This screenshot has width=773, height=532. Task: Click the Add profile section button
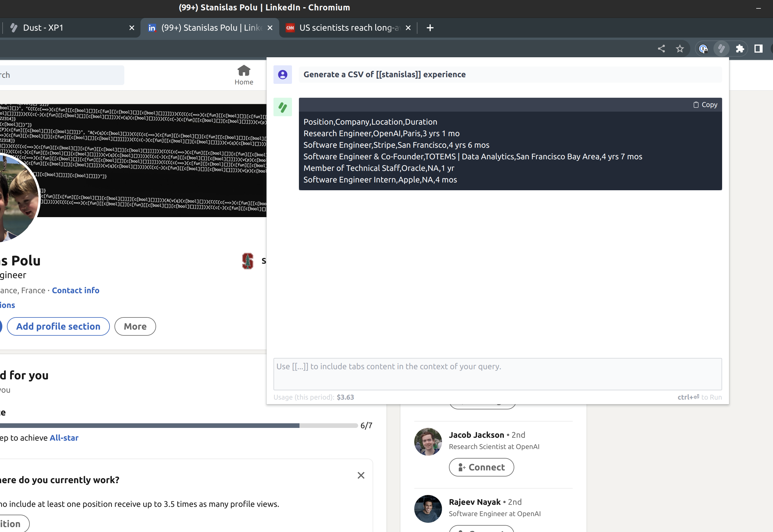pyautogui.click(x=58, y=326)
